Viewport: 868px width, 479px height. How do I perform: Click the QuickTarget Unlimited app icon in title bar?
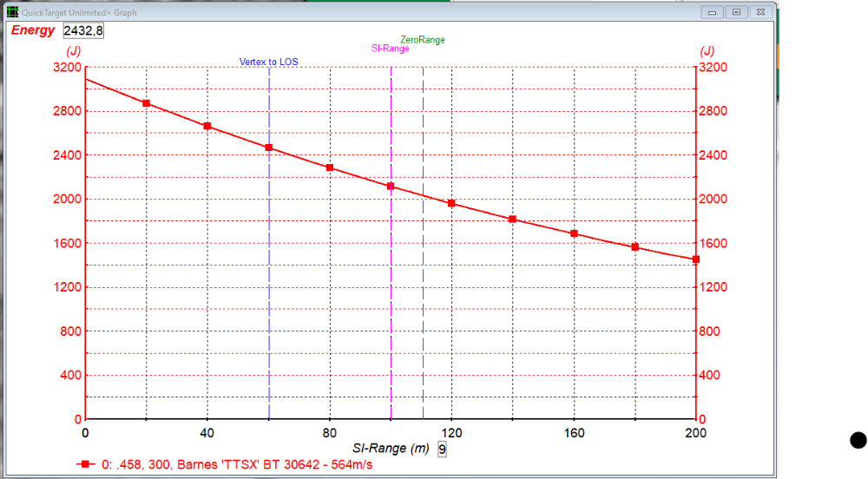click(x=12, y=11)
